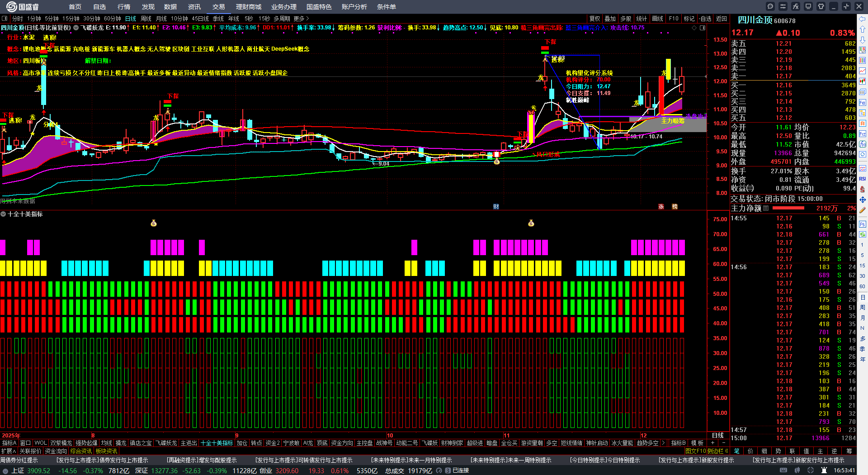Click the F10 button above chart
The height and width of the screenshot is (475, 868).
[x=674, y=19]
